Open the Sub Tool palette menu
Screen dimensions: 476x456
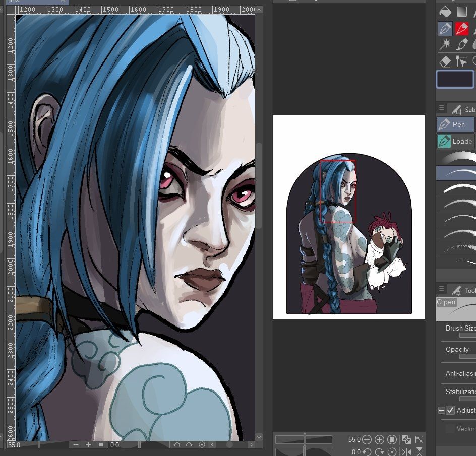(x=441, y=108)
